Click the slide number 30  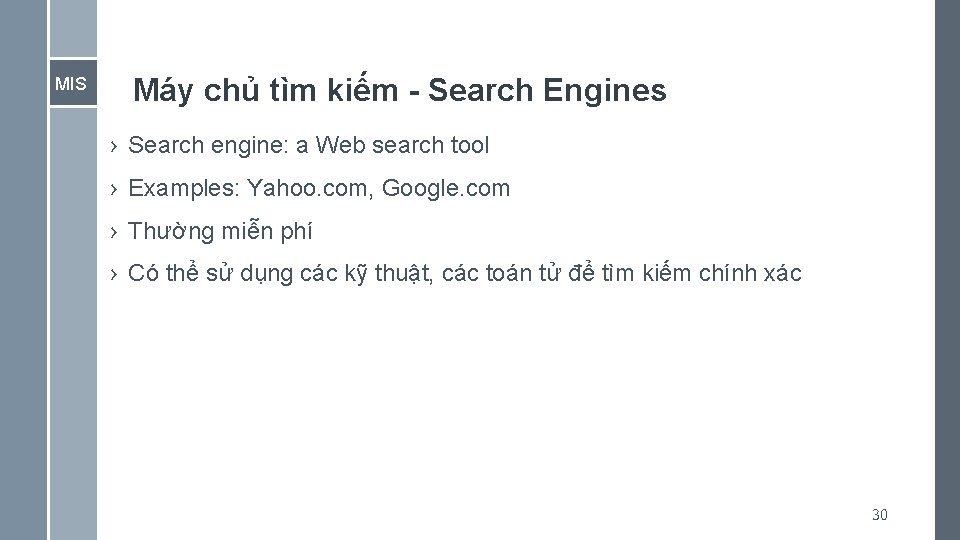879,515
